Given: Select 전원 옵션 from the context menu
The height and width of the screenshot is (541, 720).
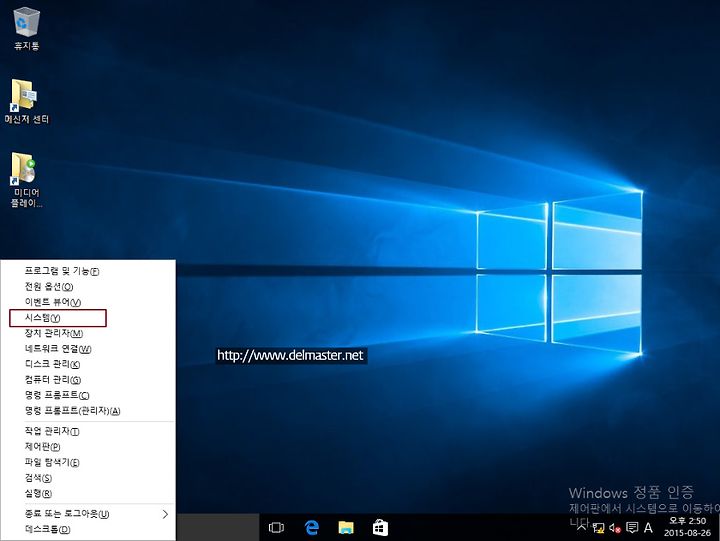Looking at the screenshot, I should (88, 287).
